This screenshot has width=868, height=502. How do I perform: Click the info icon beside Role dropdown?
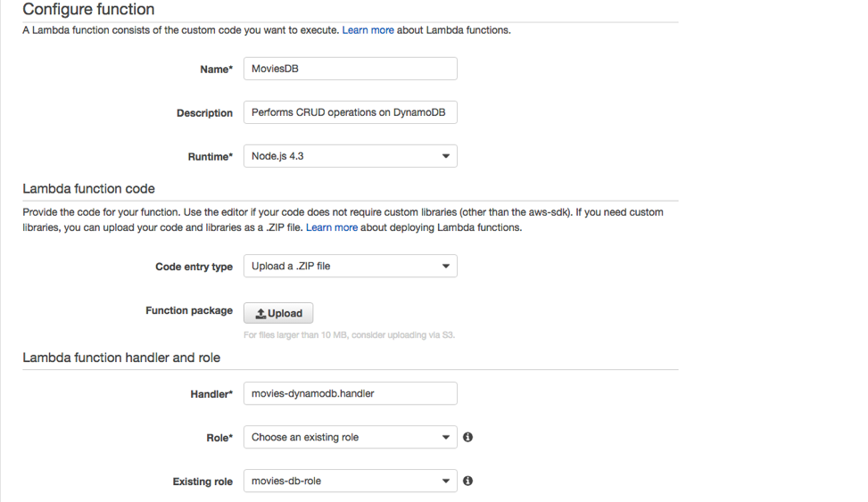(467, 437)
